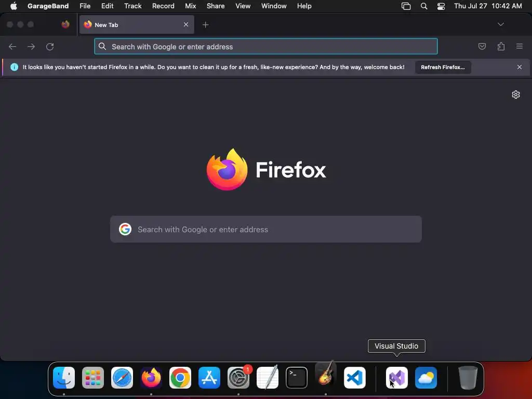Open the Track menu
Viewport: 532px width, 399px height.
pyautogui.click(x=132, y=6)
